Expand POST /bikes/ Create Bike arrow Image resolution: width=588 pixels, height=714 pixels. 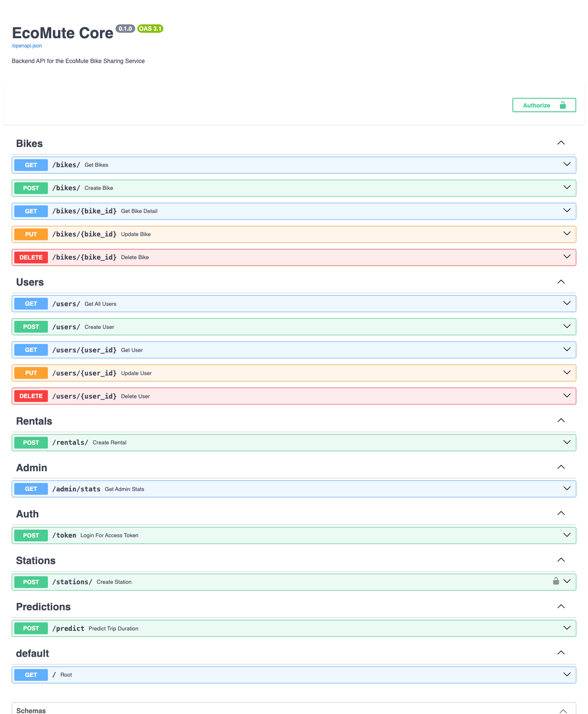tap(567, 187)
